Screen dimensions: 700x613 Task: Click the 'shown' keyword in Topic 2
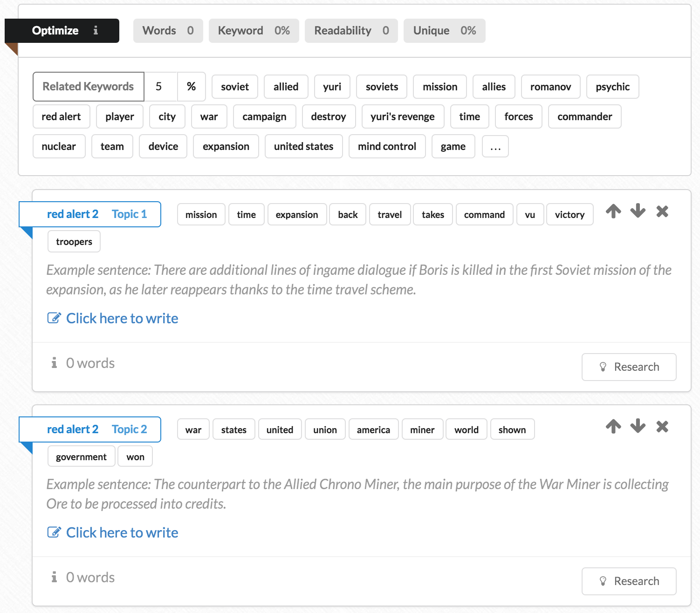(x=512, y=429)
